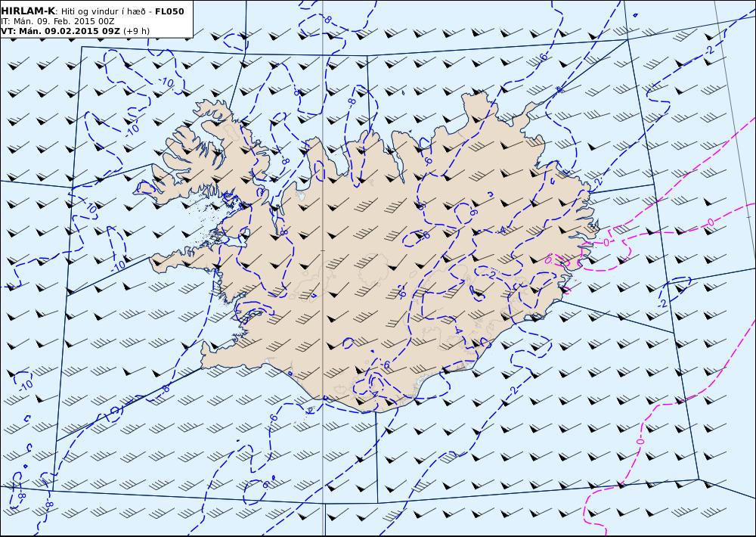The width and height of the screenshot is (756, 537).
Task: Click the VT valid time 09Z text
Action: pos(60,31)
